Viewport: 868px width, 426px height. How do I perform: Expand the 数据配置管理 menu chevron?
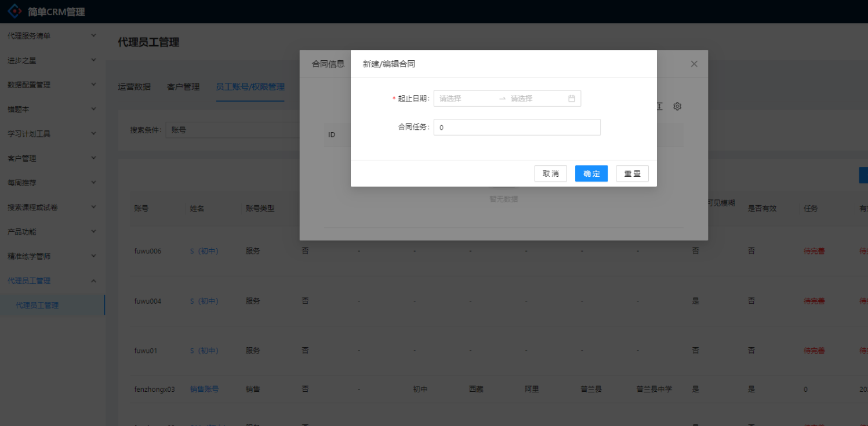pos(93,85)
